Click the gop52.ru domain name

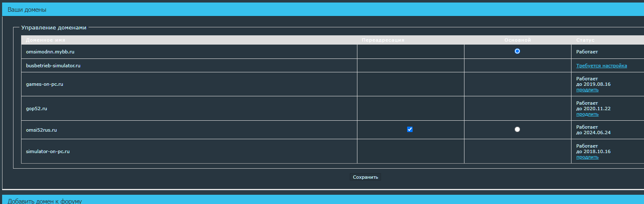(36, 109)
